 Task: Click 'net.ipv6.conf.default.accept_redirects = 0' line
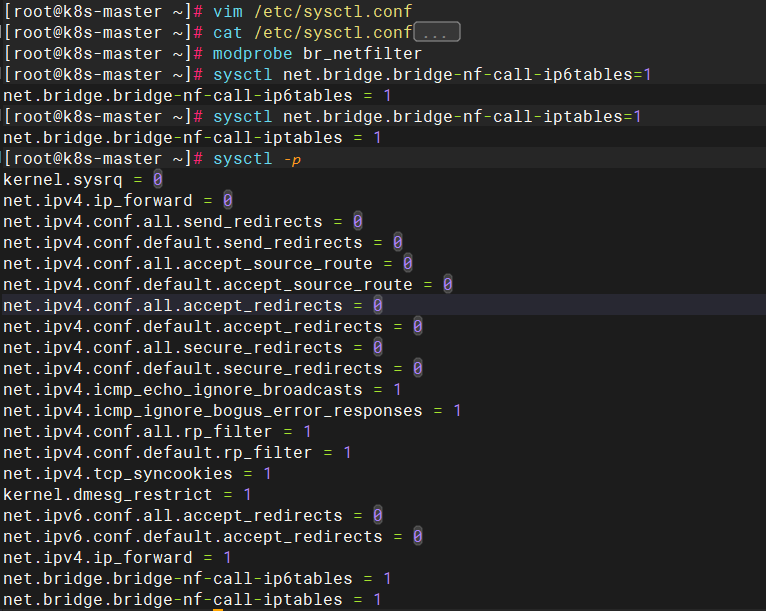[213, 537]
